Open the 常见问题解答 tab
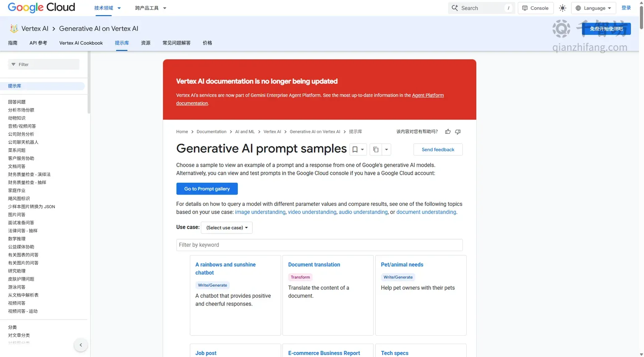The width and height of the screenshot is (644, 357). (177, 43)
